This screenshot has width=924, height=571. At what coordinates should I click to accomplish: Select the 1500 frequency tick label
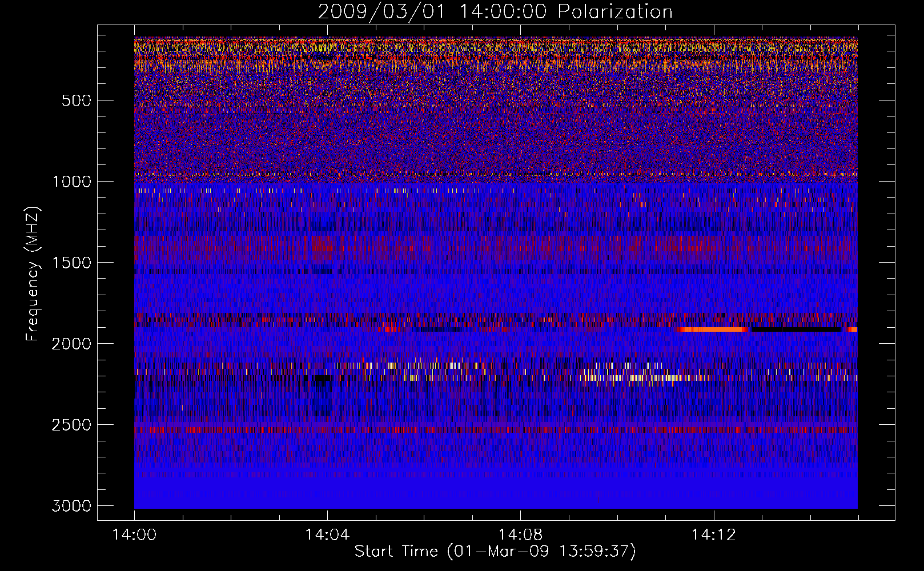71,263
